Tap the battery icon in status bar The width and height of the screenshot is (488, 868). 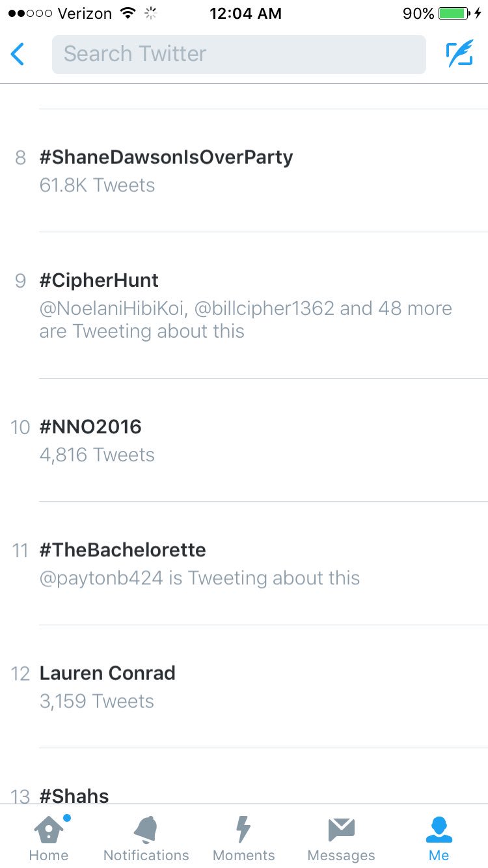click(x=454, y=14)
